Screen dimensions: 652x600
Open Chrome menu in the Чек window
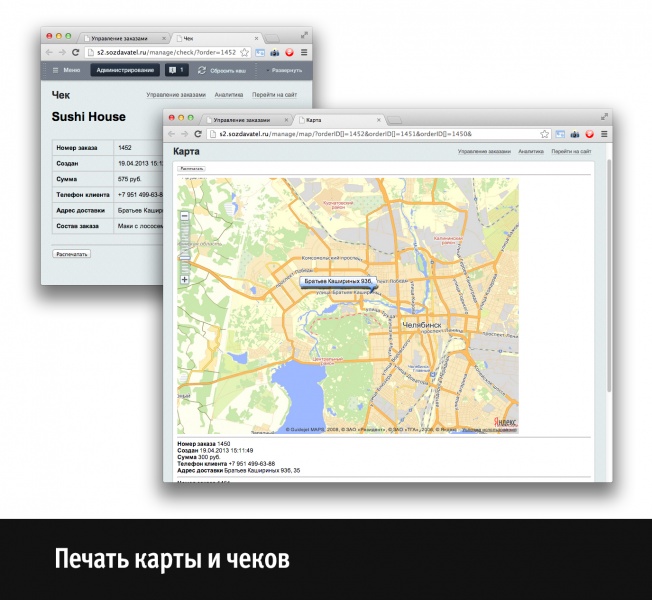pos(304,52)
